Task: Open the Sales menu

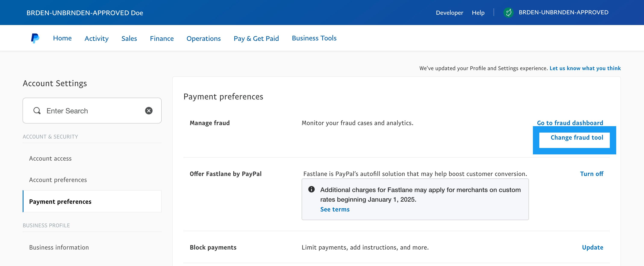Action: point(129,38)
